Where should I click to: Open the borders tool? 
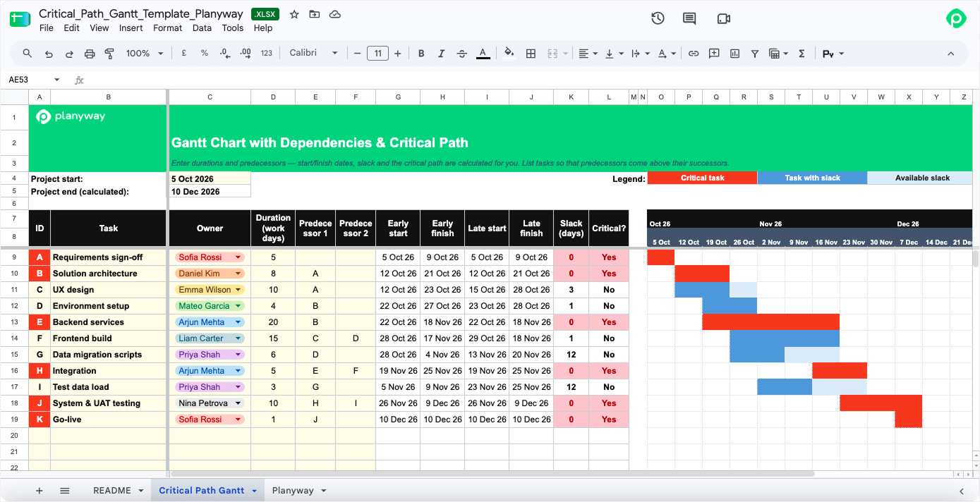(531, 54)
